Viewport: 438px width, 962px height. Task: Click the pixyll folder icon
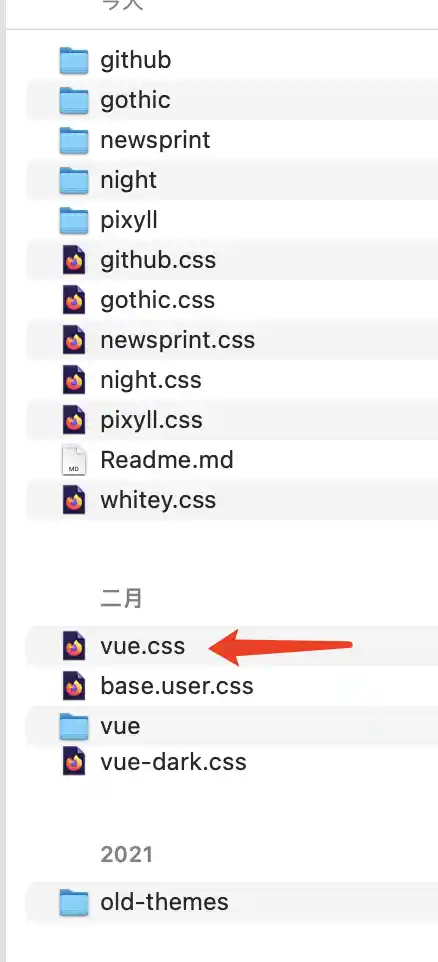point(74,220)
